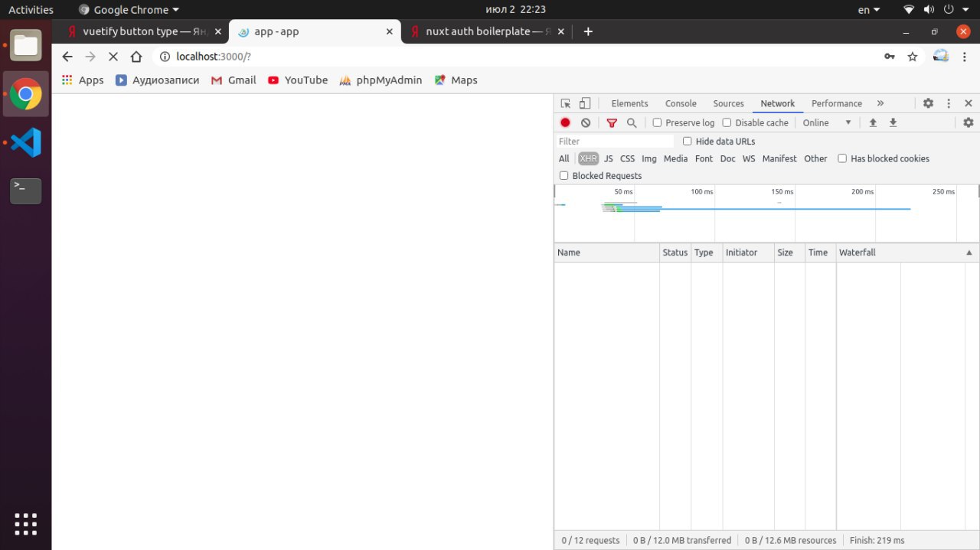The width and height of the screenshot is (980, 550).
Task: Toggle the network filter funnel
Action: pyautogui.click(x=612, y=122)
